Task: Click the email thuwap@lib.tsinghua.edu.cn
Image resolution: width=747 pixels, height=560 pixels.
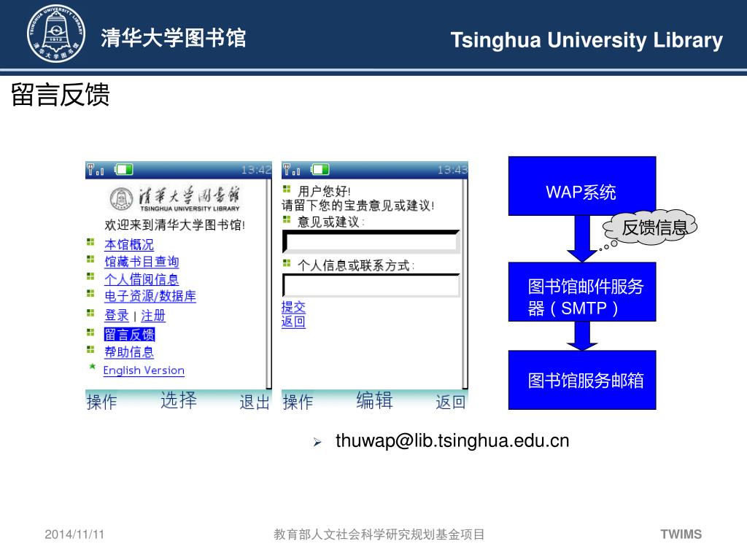Action: (x=452, y=440)
